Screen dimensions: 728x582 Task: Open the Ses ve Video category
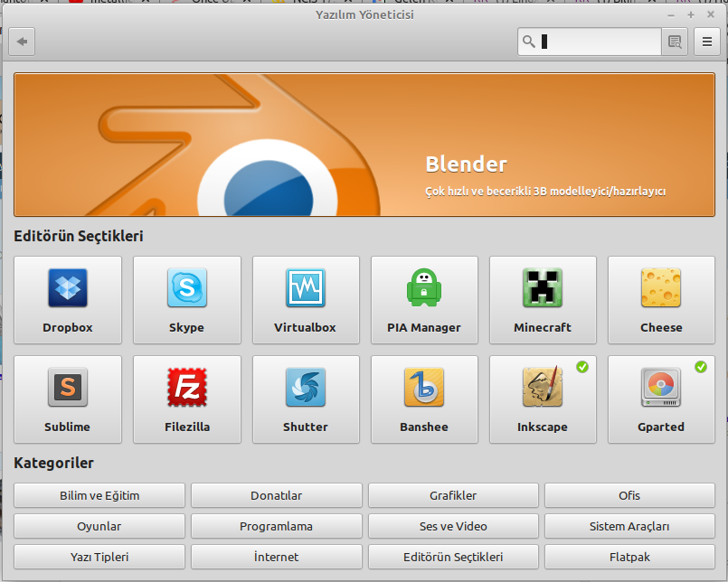tap(453, 526)
